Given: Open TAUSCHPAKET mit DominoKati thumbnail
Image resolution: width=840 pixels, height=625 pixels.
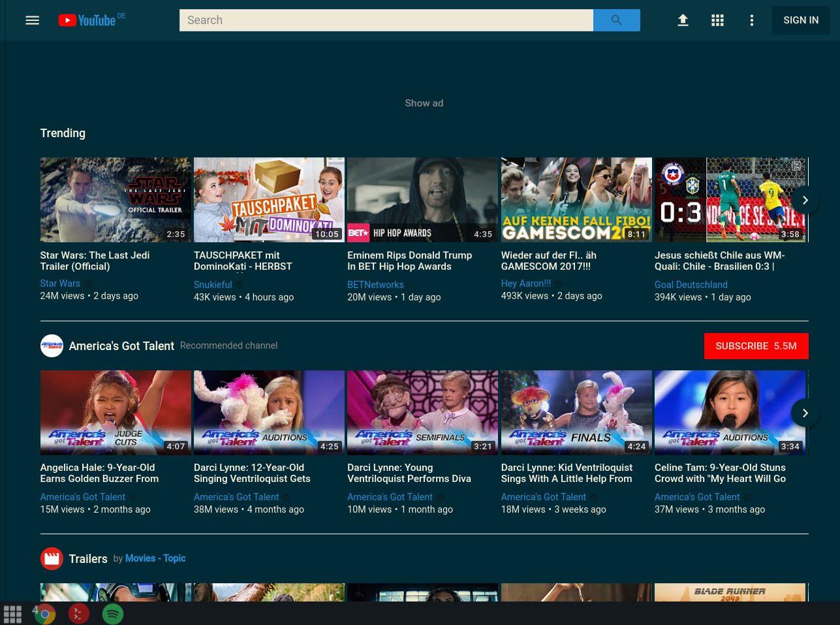Looking at the screenshot, I should click(269, 200).
